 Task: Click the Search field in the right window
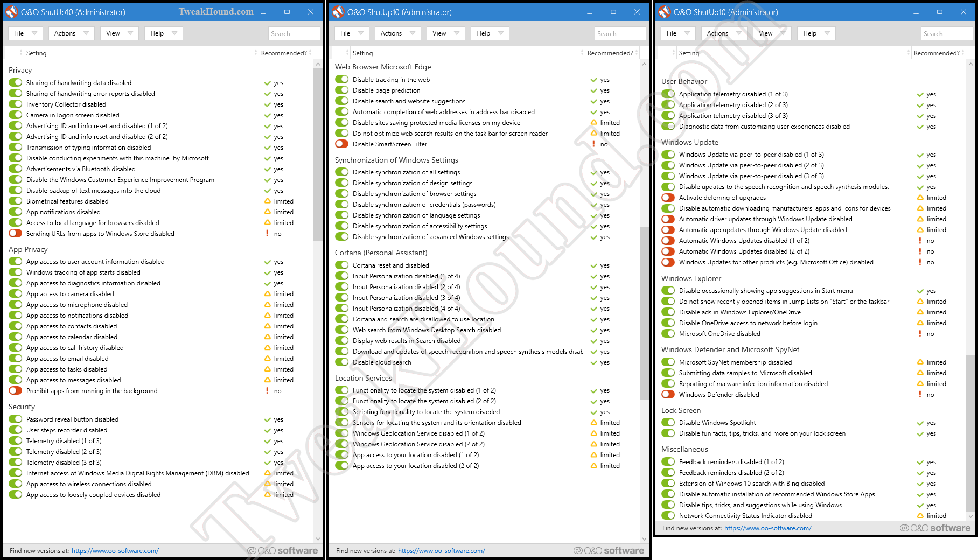[947, 33]
